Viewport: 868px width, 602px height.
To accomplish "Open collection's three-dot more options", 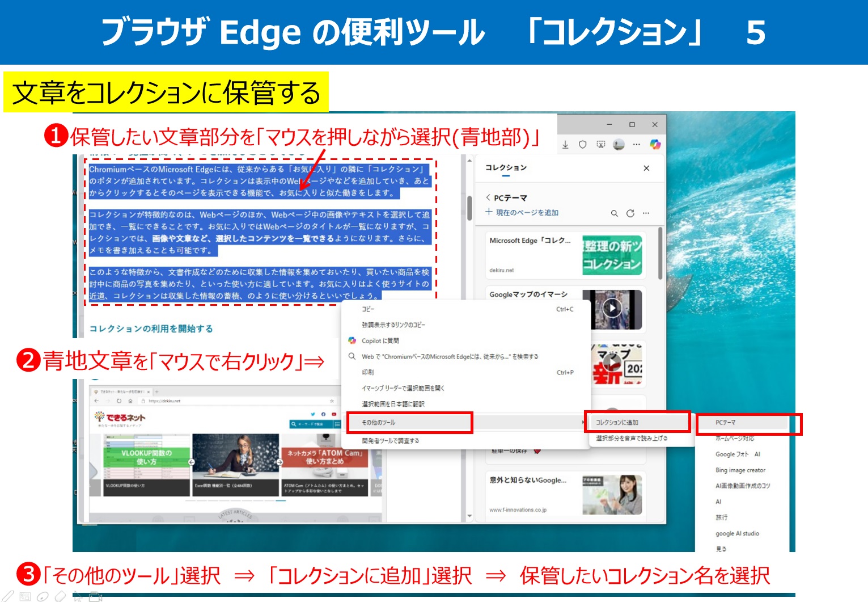I will point(646,213).
